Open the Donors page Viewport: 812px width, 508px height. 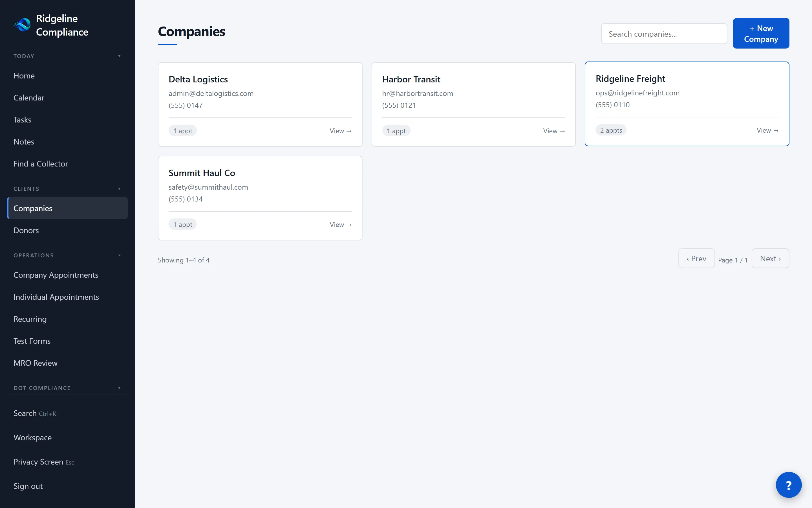(x=67, y=231)
